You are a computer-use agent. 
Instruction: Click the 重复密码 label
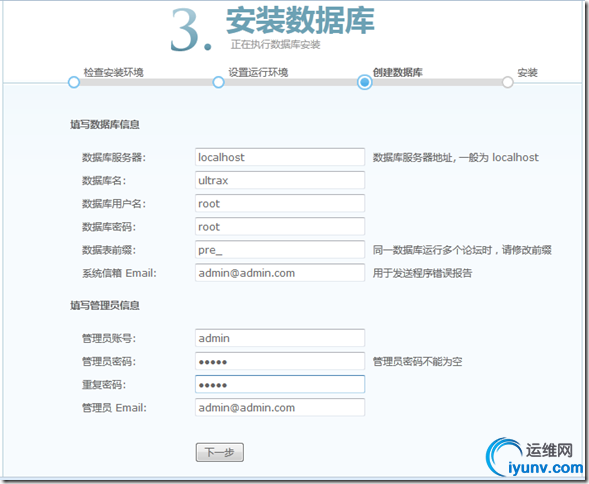[x=104, y=385]
